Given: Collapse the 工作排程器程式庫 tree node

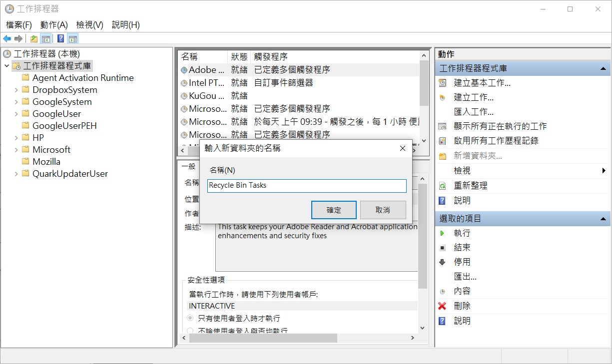Looking at the screenshot, I should tap(6, 66).
